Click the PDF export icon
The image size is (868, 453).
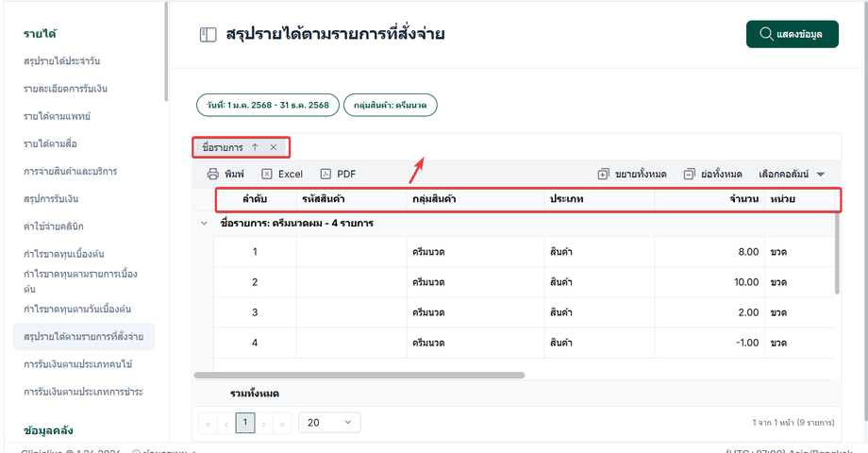point(325,174)
